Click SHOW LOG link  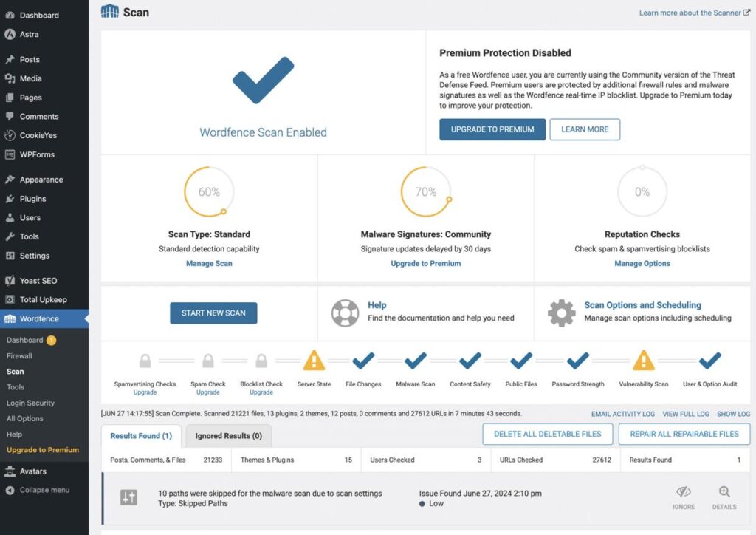click(733, 413)
